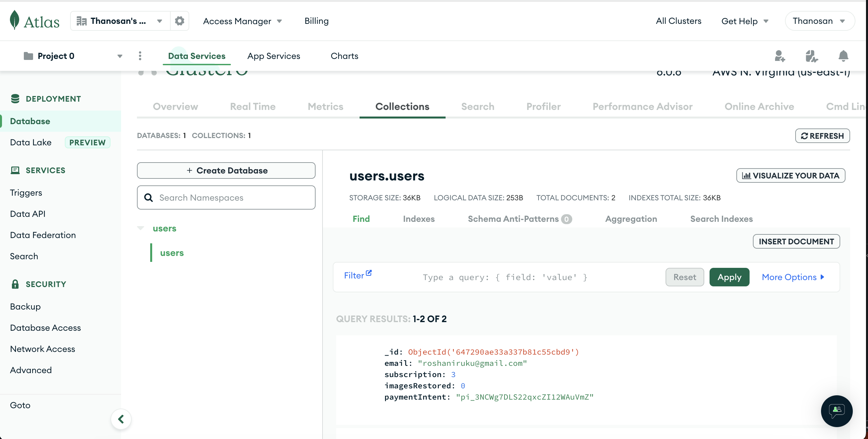868x439 pixels.
Task: Open the Metrics cluster tab
Action: tap(325, 107)
